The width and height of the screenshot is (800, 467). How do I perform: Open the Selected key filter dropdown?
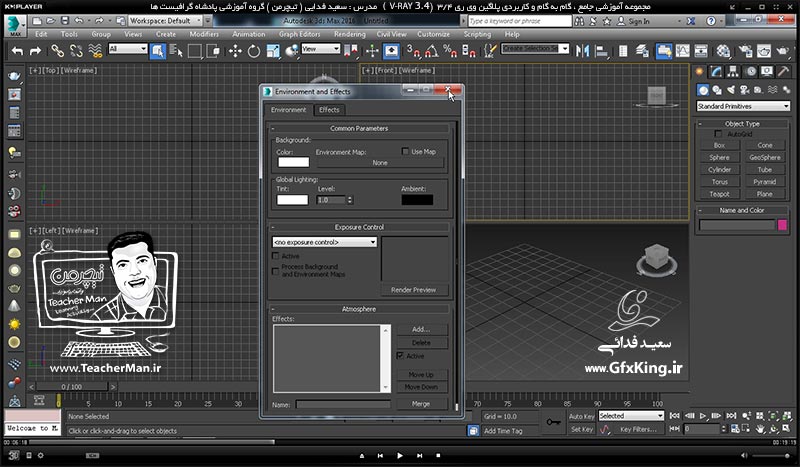[631, 416]
